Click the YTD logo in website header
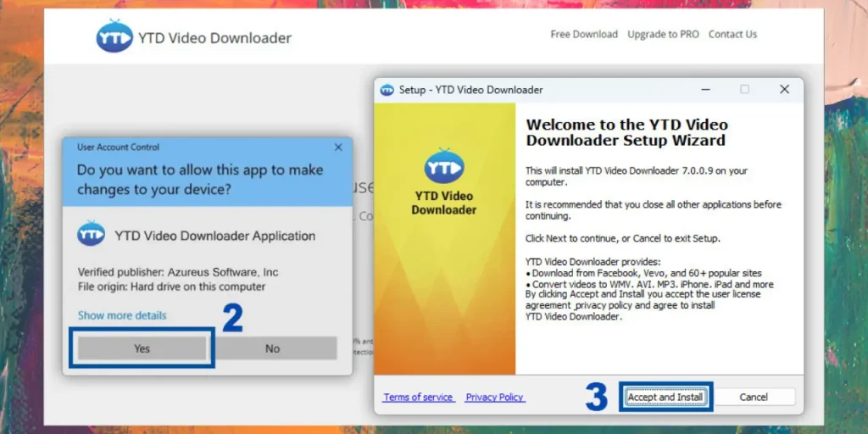Screen dimensions: 868x434 [114, 36]
